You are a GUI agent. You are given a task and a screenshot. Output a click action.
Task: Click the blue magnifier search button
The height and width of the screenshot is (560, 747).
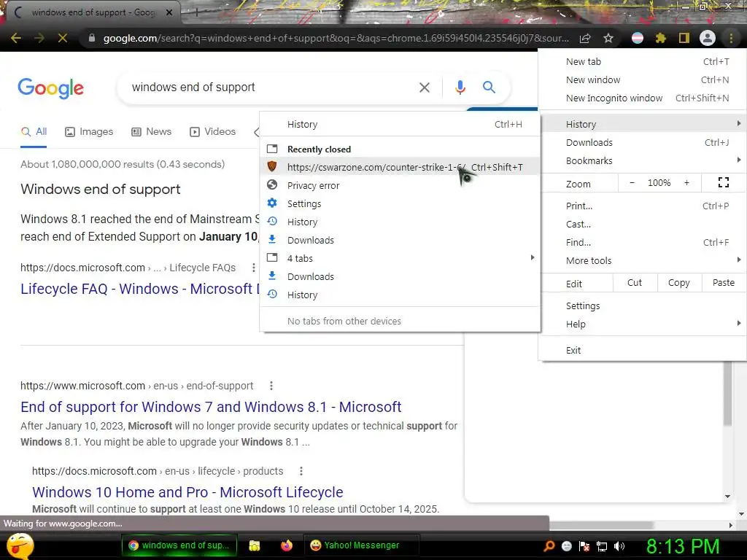point(489,87)
